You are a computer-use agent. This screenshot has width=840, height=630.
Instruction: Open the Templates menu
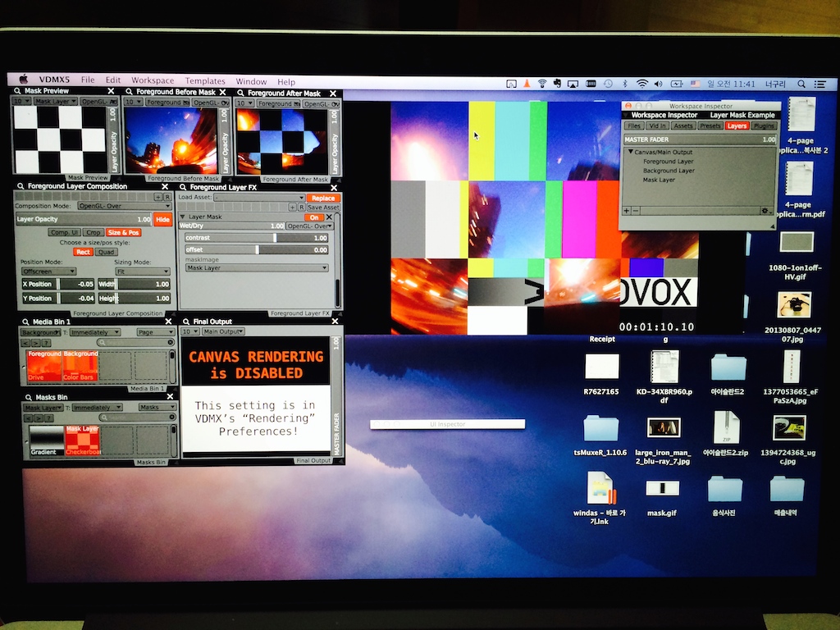point(205,81)
